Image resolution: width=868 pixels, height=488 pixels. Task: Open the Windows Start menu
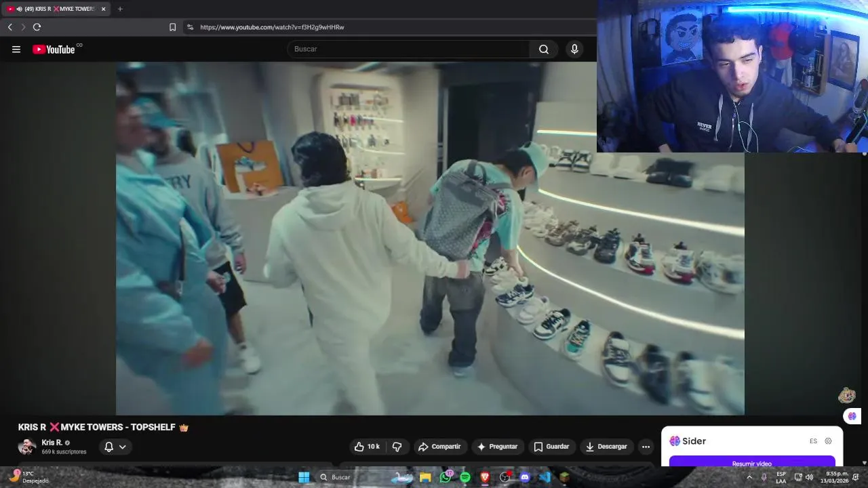click(x=304, y=477)
